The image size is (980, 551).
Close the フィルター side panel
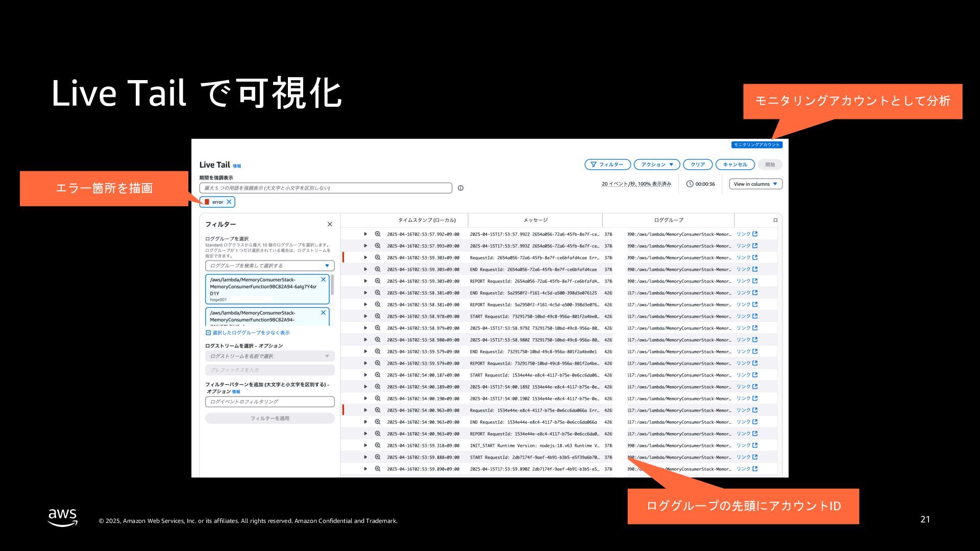330,224
